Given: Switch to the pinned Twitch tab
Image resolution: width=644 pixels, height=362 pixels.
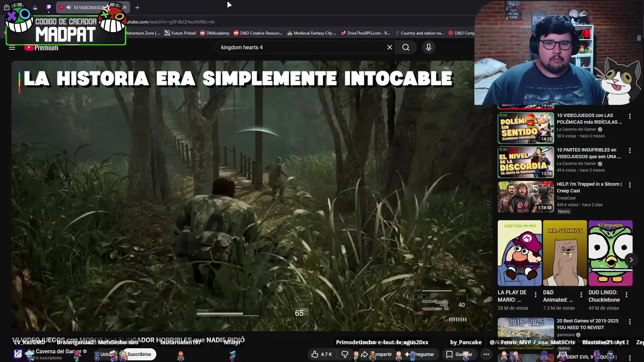Looking at the screenshot, I should (49, 8).
